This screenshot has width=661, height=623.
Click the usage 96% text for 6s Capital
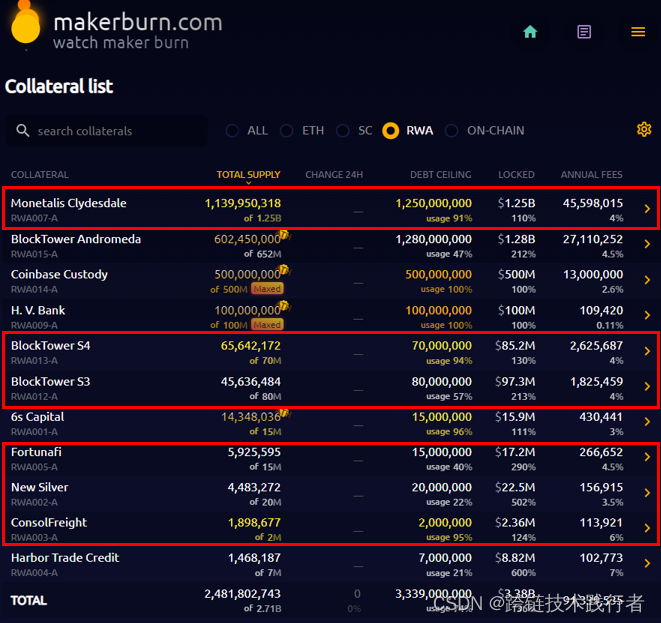click(x=449, y=432)
